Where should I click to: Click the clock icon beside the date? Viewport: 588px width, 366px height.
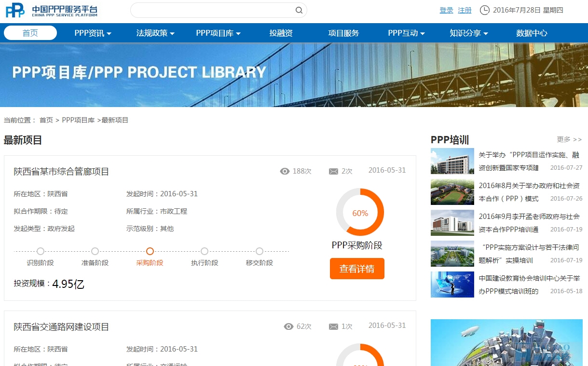(484, 10)
